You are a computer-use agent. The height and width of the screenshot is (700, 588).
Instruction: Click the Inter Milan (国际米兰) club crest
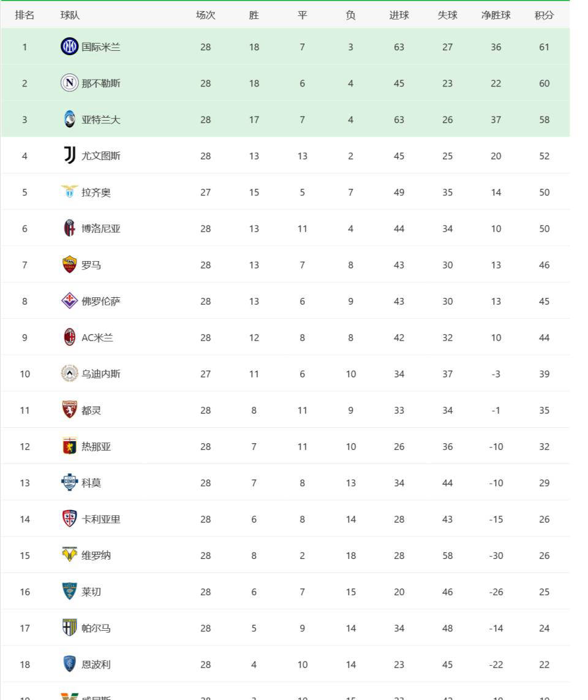tap(69, 47)
